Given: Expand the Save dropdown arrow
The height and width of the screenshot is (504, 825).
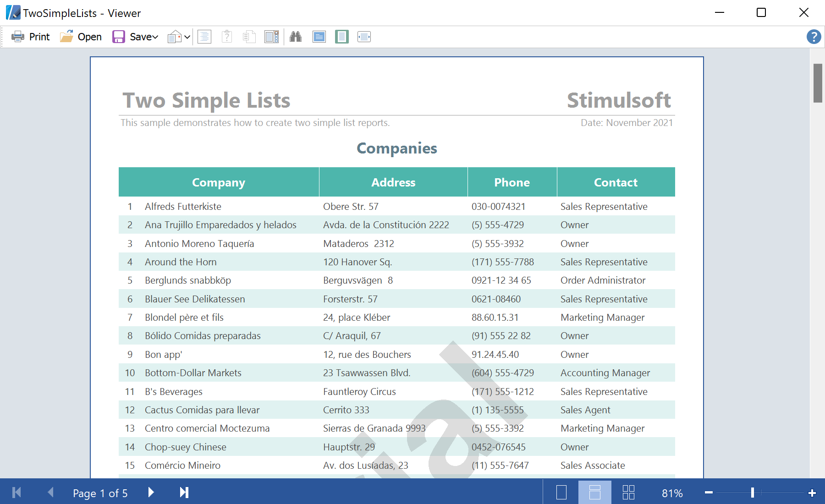Looking at the screenshot, I should tap(155, 37).
